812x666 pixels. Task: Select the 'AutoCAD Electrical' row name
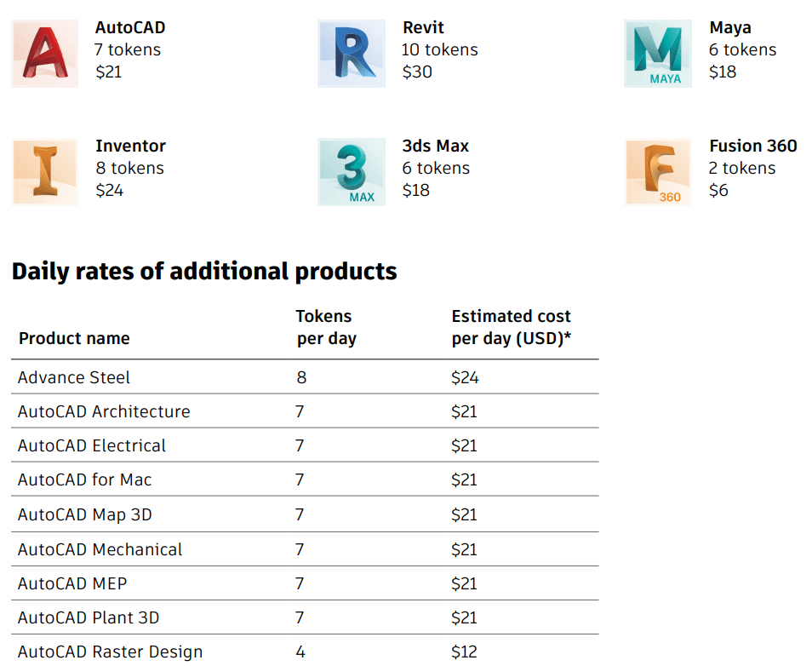click(92, 445)
